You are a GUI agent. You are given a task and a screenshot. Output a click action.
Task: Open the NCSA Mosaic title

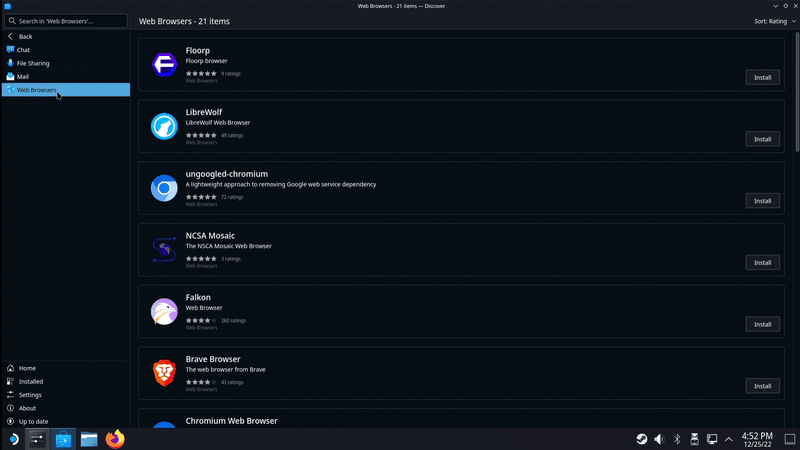point(210,236)
